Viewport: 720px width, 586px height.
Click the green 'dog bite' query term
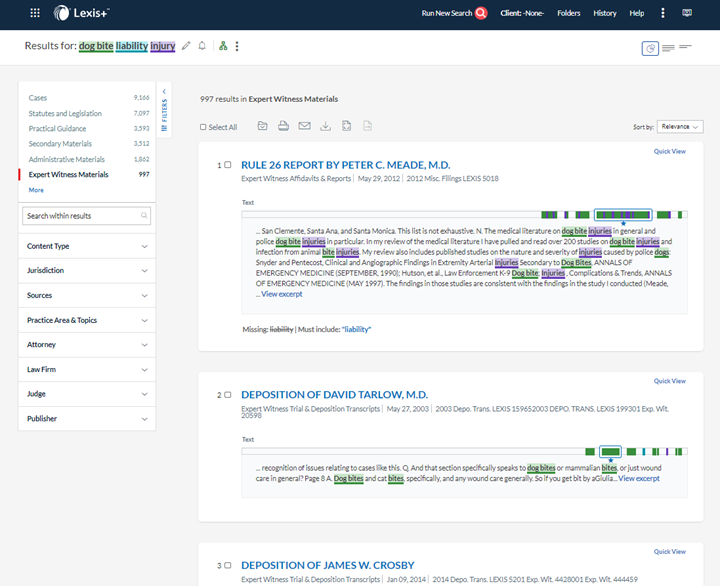coord(96,46)
